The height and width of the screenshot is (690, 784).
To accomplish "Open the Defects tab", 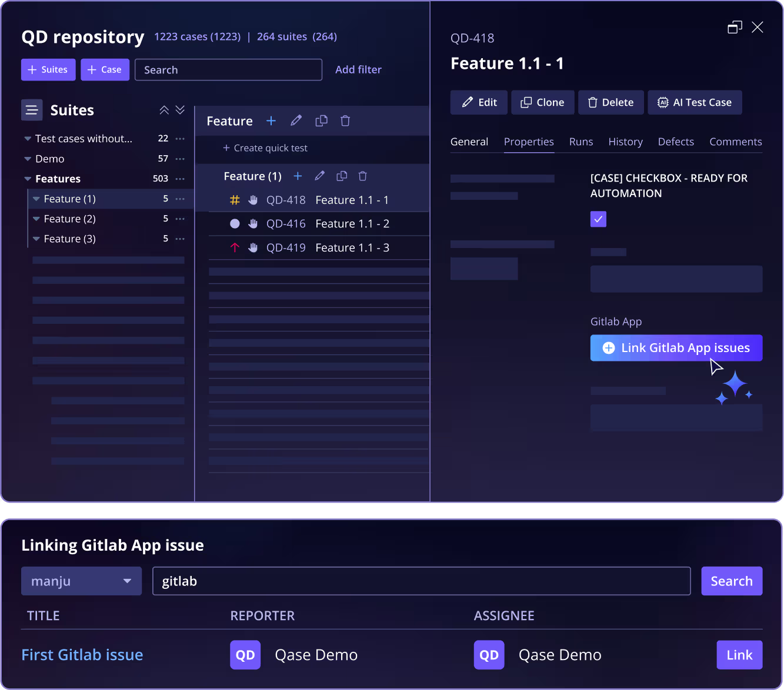I will coord(676,142).
